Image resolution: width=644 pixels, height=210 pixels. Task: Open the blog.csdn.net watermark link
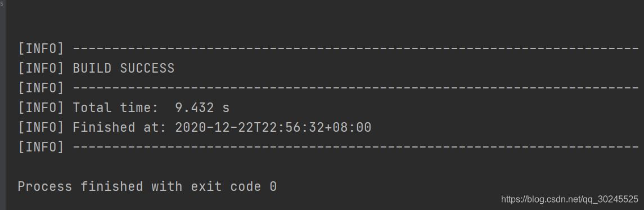570,200
